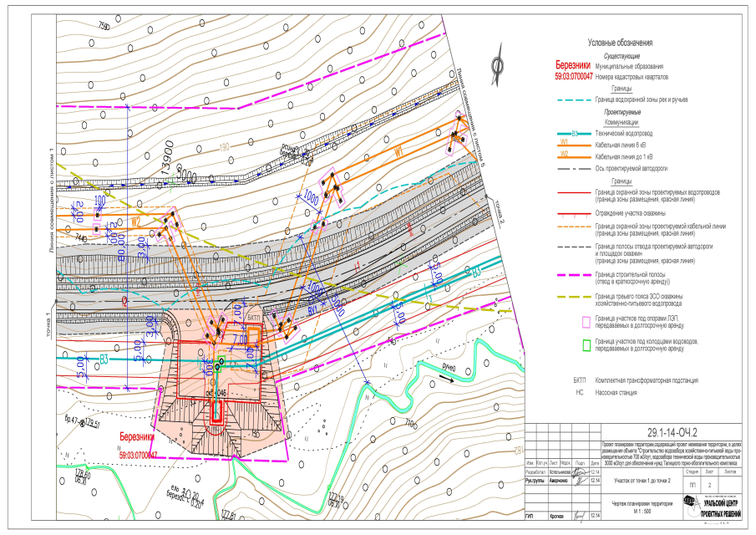756x535 pixels.
Task: Click the north arrow compass symbol
Action: (x=496, y=66)
